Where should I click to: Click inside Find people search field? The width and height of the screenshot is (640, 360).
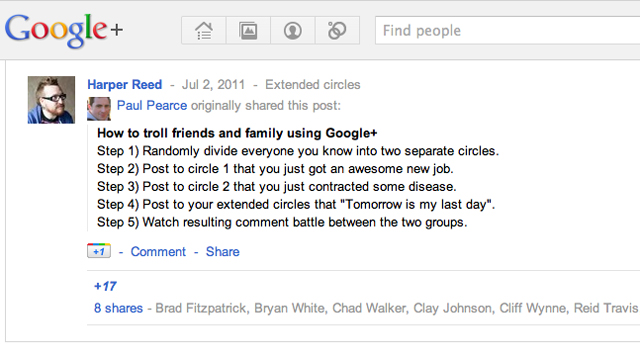[507, 31]
